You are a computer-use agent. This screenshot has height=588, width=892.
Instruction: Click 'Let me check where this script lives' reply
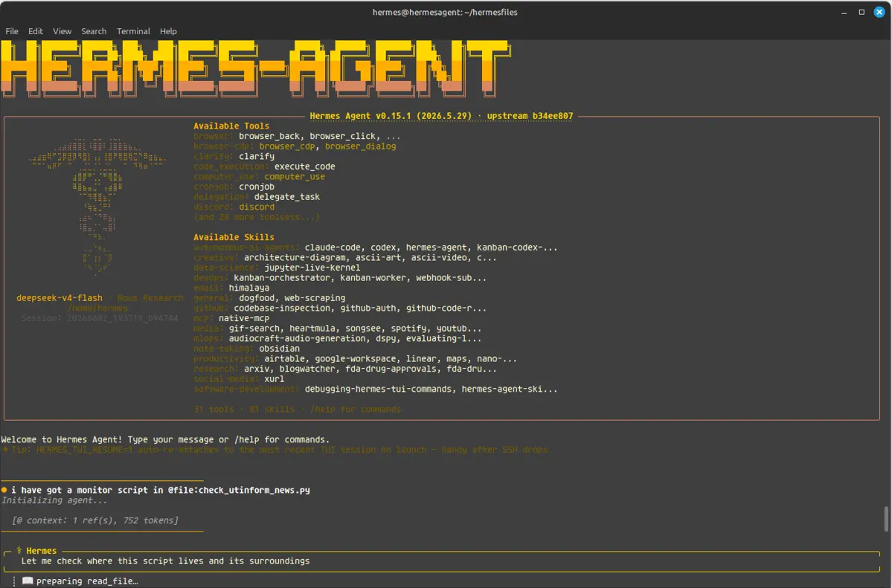pos(166,560)
